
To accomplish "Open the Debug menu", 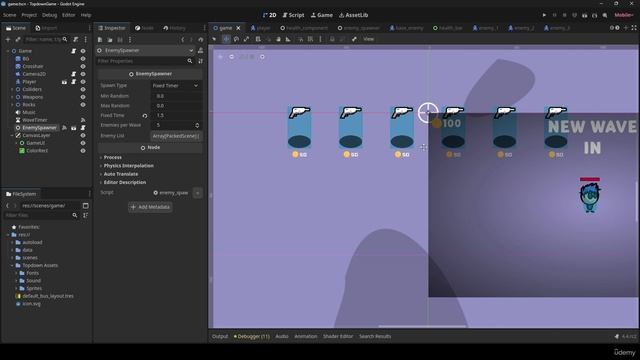I will point(49,15).
